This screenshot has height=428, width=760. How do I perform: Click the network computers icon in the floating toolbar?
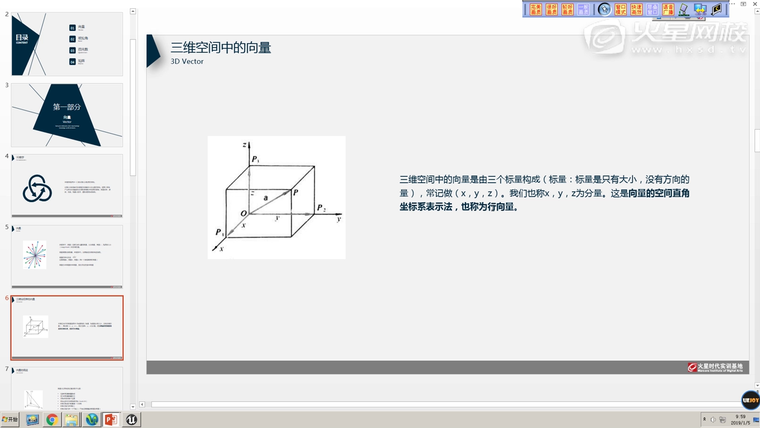click(x=700, y=9)
